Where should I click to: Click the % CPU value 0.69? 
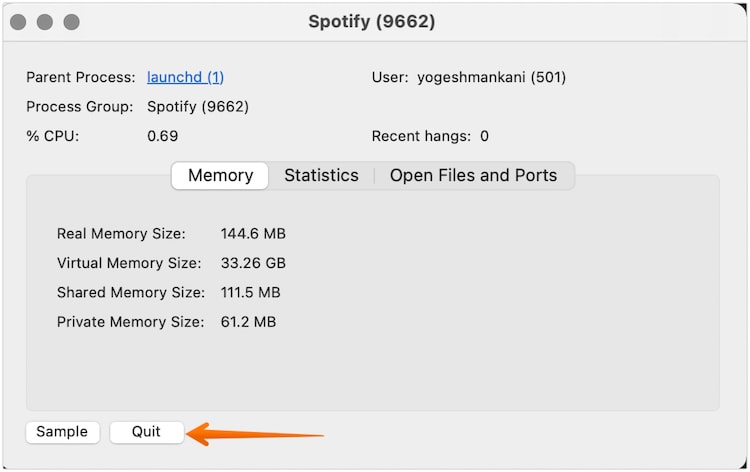tap(163, 136)
